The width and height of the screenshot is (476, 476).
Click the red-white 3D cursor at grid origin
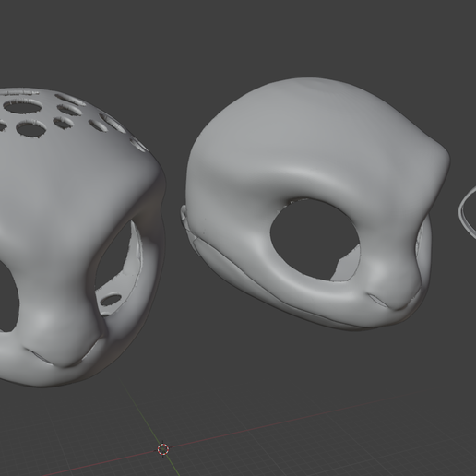point(163,449)
